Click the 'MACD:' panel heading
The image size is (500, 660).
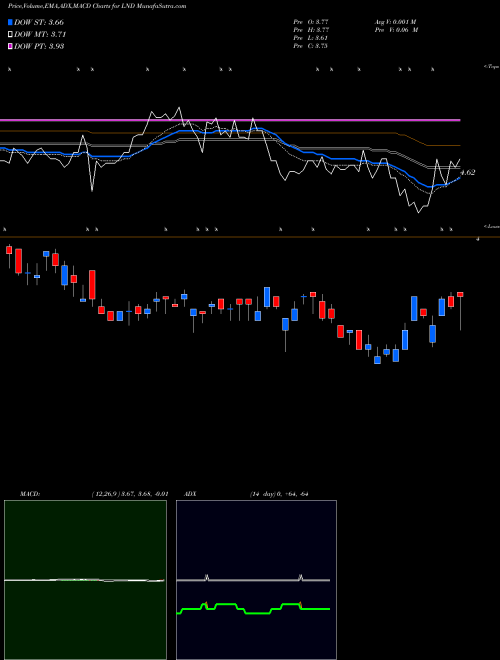tap(30, 494)
